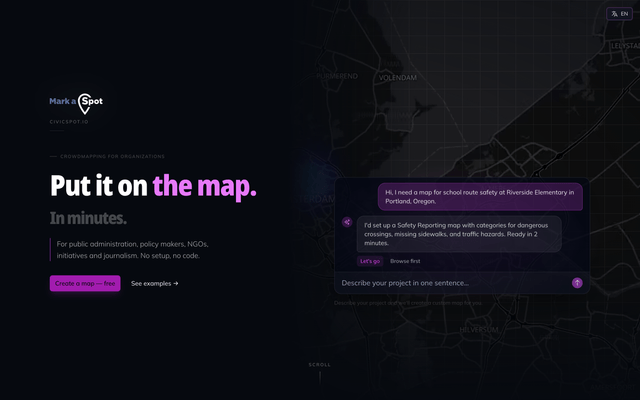Click the Purmerend label on the map
640x400 pixels.
337,76
